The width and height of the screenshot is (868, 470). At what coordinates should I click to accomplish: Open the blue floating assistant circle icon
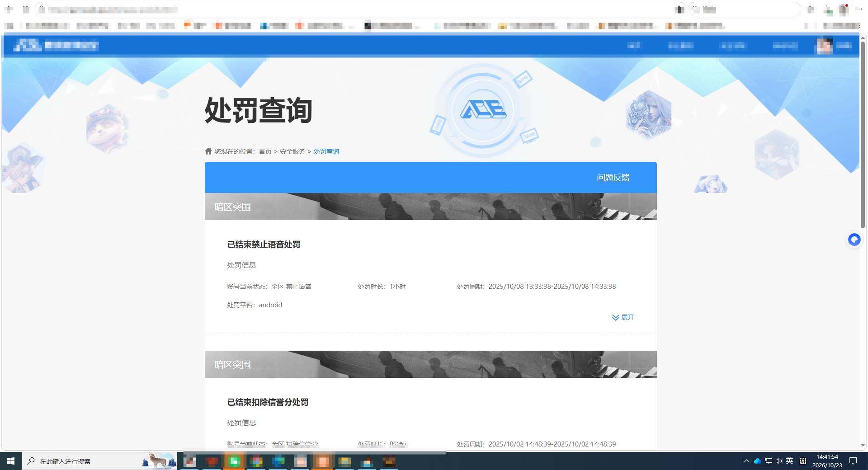tap(854, 240)
